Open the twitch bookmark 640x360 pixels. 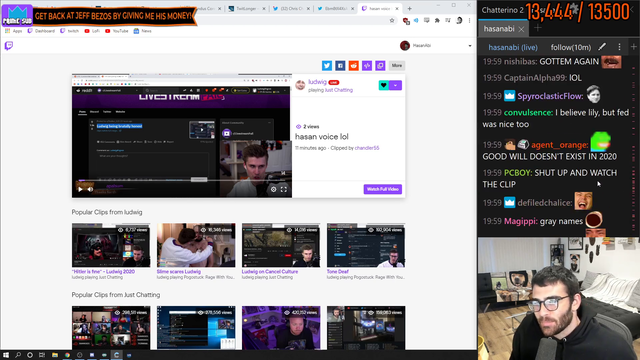[69, 31]
